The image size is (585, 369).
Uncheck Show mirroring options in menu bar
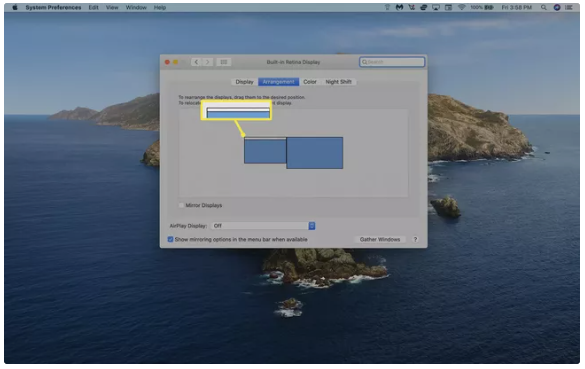point(170,239)
